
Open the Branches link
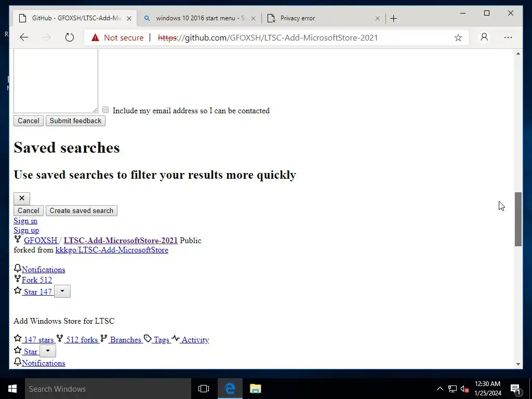[125, 340]
